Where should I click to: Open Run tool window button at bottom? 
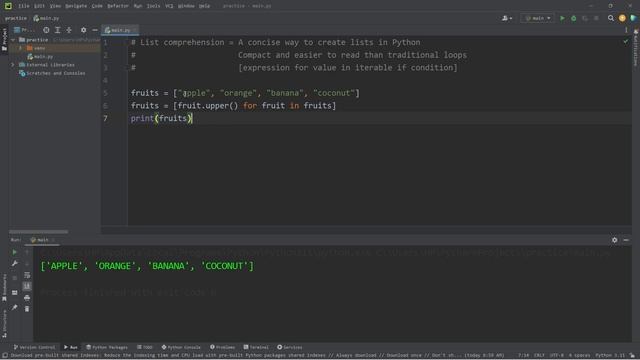click(71, 347)
